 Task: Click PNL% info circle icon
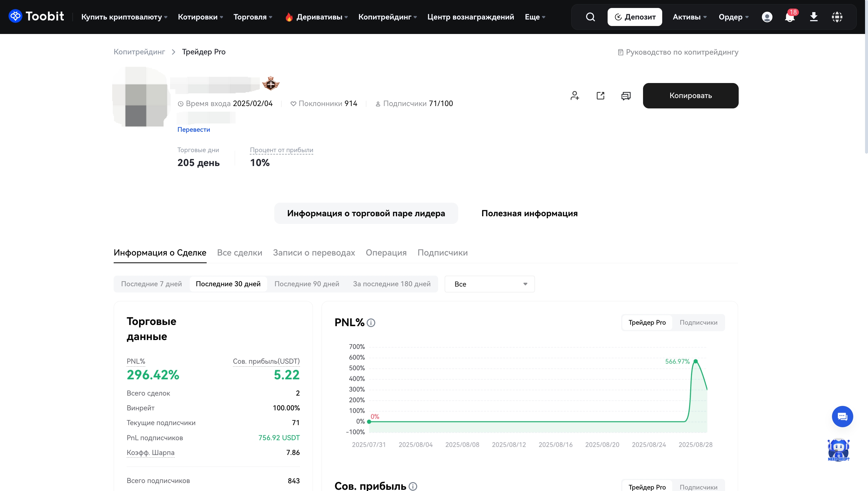pyautogui.click(x=371, y=323)
